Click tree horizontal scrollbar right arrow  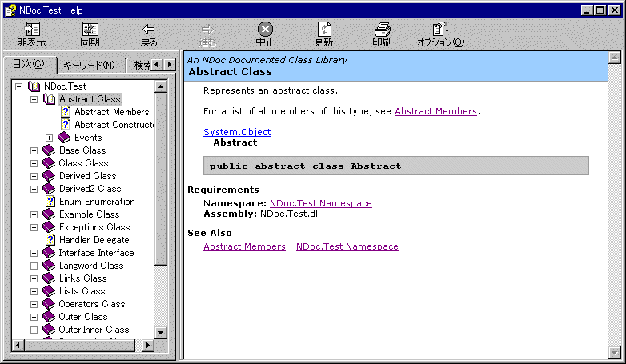tap(148, 345)
